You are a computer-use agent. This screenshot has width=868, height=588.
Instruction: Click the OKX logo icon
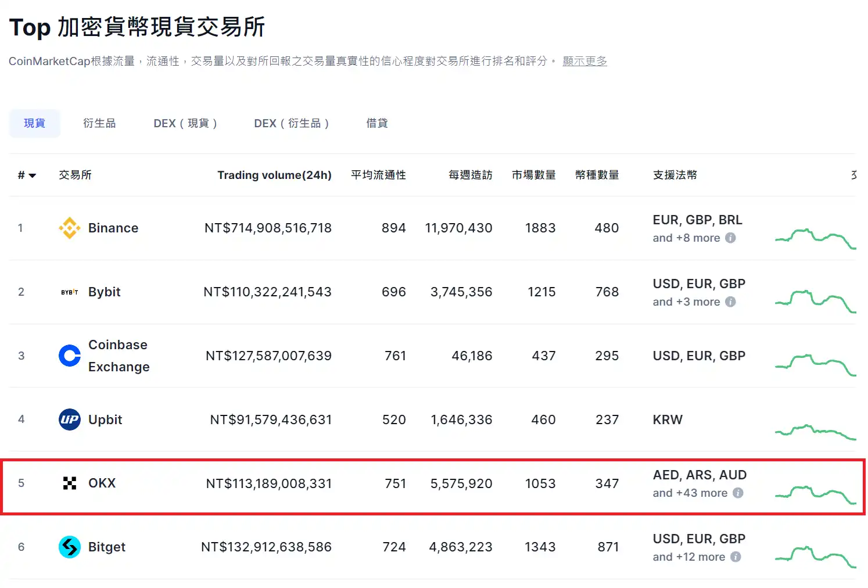point(70,483)
